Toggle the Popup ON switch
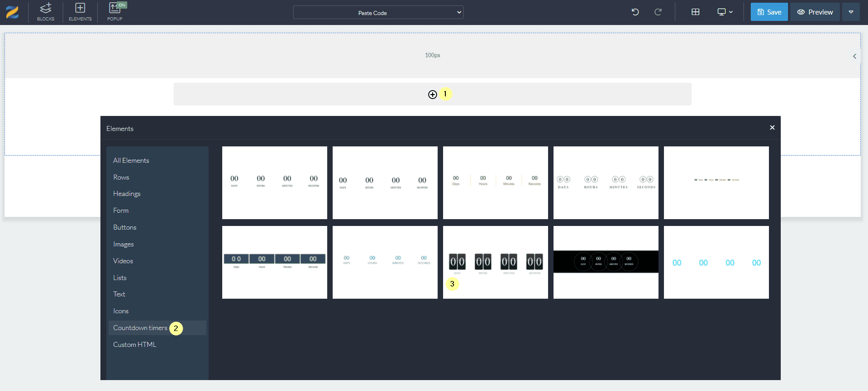 pyautogui.click(x=121, y=5)
